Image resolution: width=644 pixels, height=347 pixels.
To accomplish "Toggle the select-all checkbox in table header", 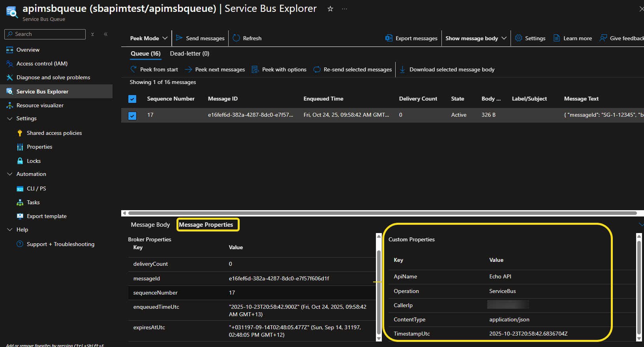I will [x=132, y=99].
